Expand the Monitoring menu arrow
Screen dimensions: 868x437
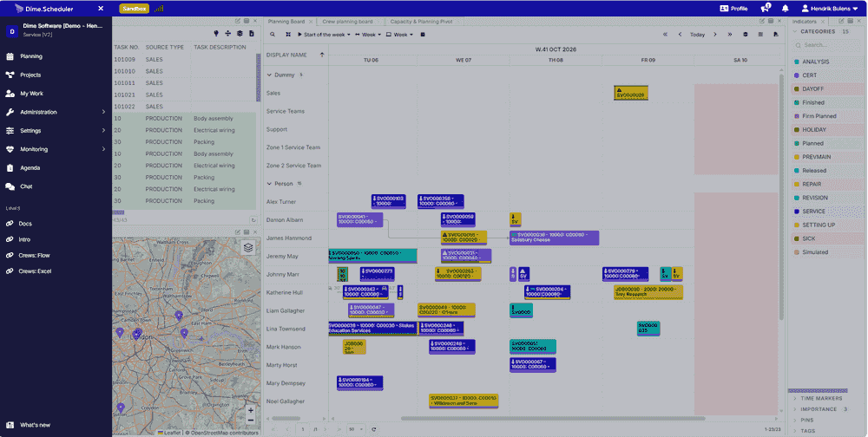(103, 149)
